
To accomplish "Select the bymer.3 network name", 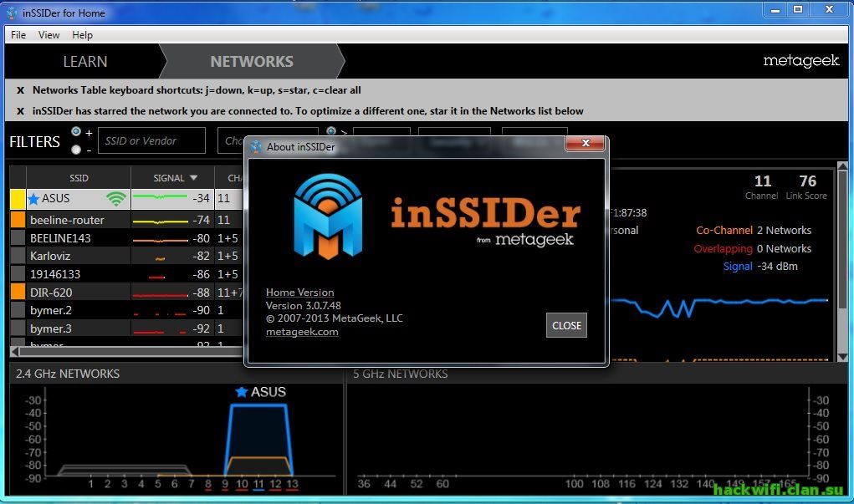I will 51,328.
